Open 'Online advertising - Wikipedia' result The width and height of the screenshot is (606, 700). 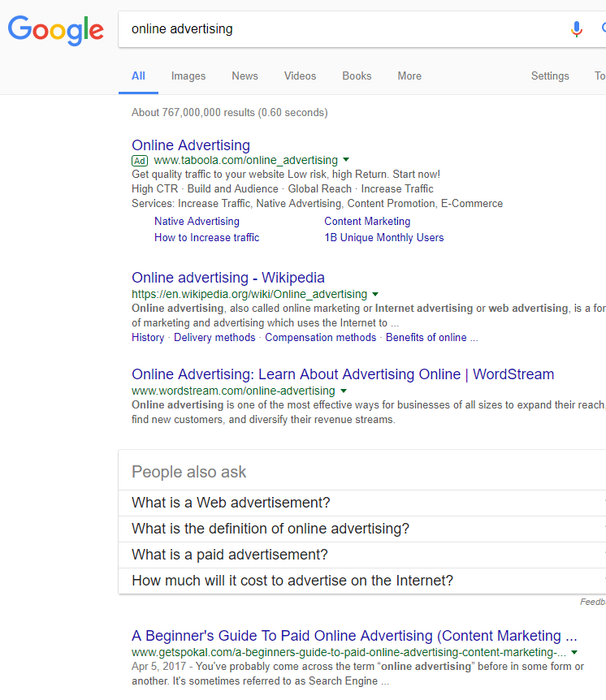coord(228,278)
